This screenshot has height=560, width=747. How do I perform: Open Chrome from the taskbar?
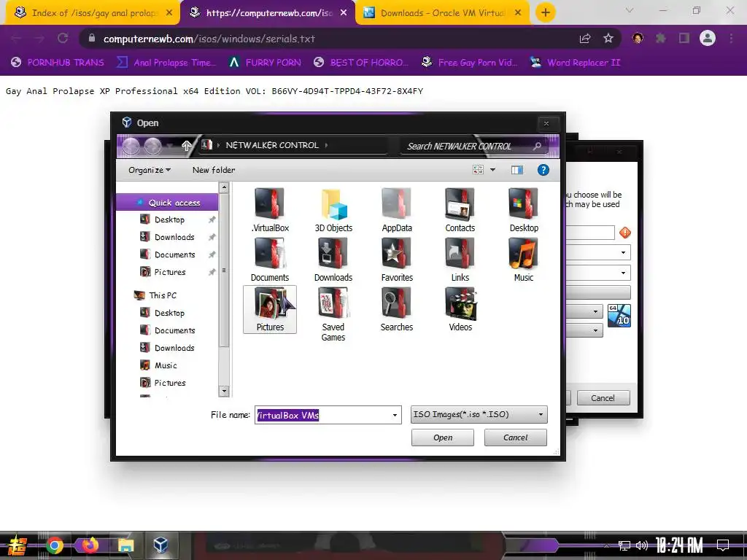point(54,545)
